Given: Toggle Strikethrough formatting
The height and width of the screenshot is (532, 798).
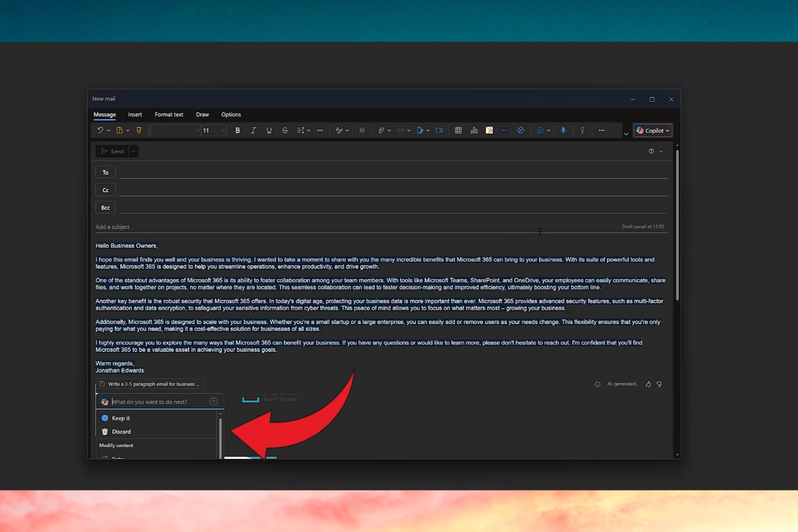Looking at the screenshot, I should (285, 130).
